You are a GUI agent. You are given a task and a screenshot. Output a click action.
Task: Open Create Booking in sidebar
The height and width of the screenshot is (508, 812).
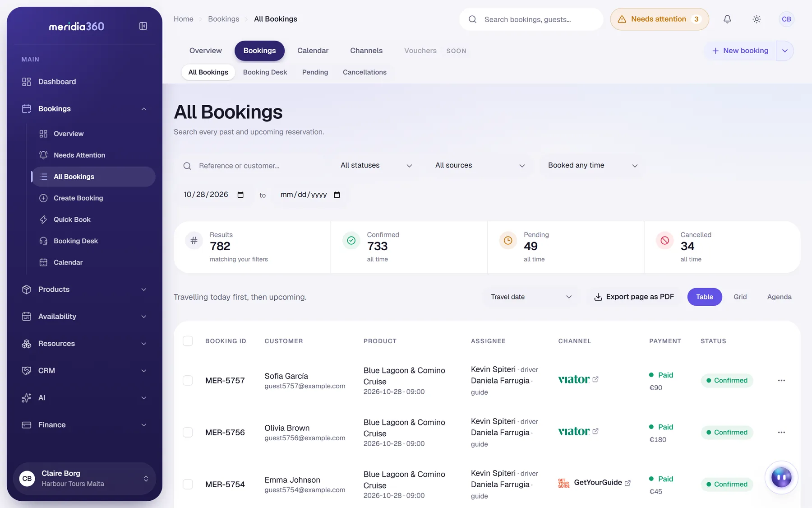pos(93,198)
